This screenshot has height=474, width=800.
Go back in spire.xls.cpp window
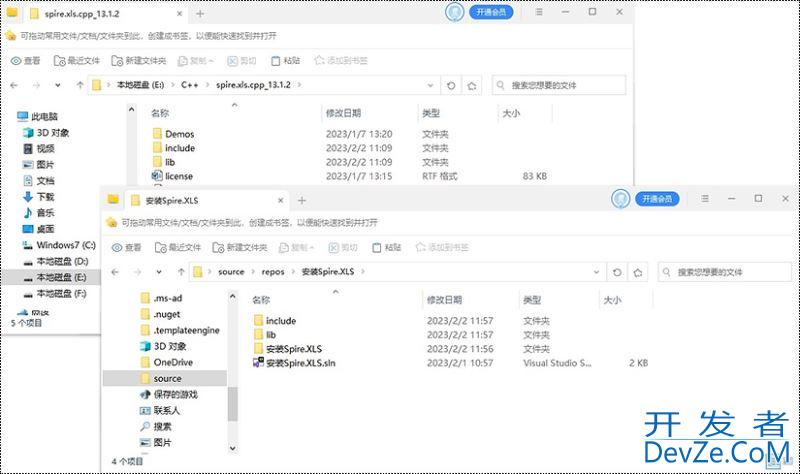click(x=14, y=85)
